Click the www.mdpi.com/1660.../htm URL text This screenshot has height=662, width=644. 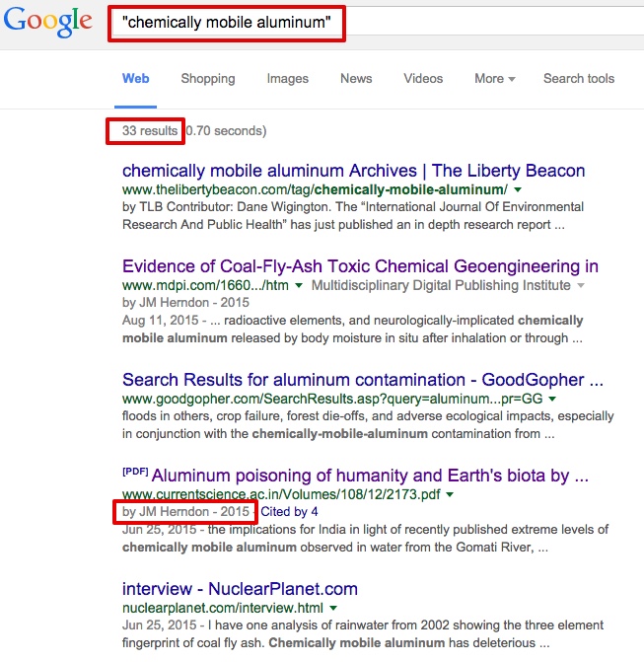pyautogui.click(x=205, y=285)
